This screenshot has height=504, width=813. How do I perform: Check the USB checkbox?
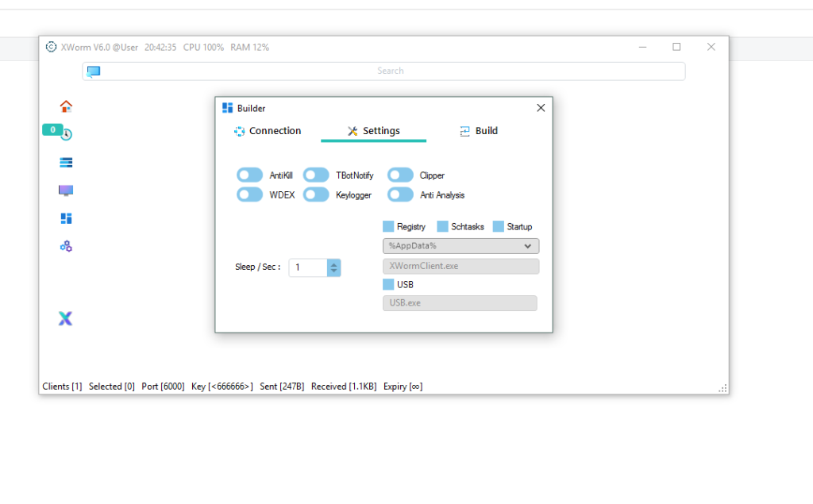coord(388,284)
